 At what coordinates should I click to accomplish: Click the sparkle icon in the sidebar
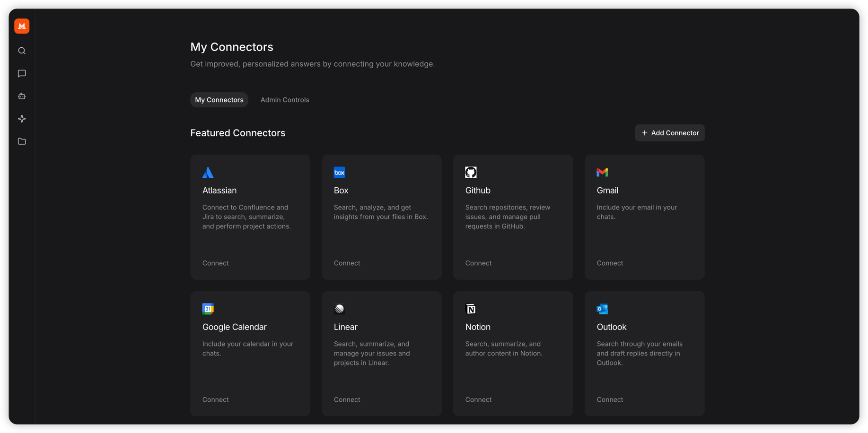coord(21,119)
